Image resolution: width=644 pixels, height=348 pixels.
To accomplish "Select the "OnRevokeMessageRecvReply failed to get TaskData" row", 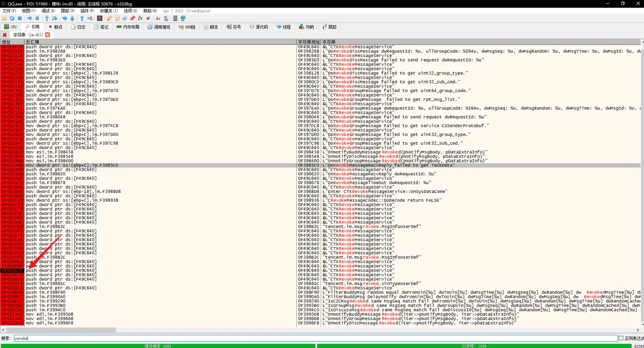I will click(320, 165).
